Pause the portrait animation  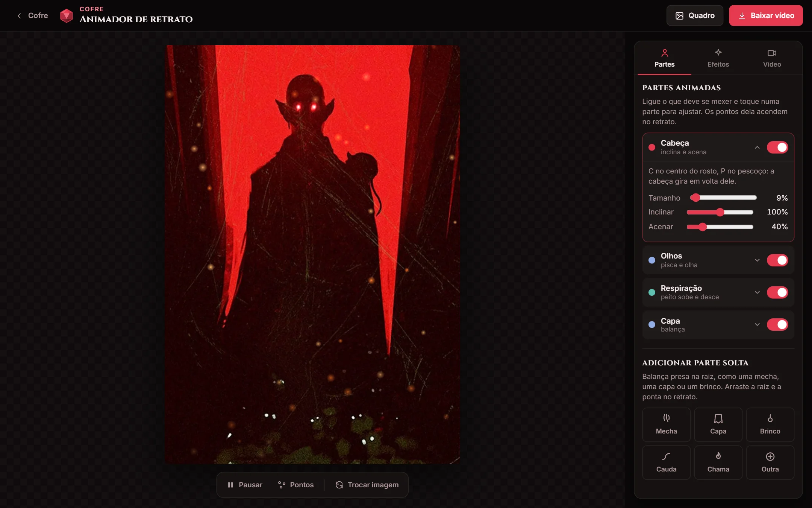245,485
